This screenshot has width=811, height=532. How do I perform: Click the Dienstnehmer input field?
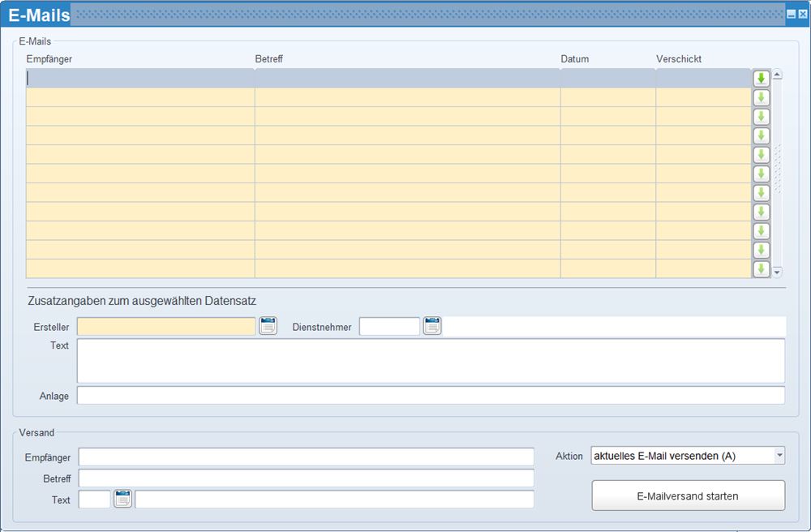tap(389, 327)
